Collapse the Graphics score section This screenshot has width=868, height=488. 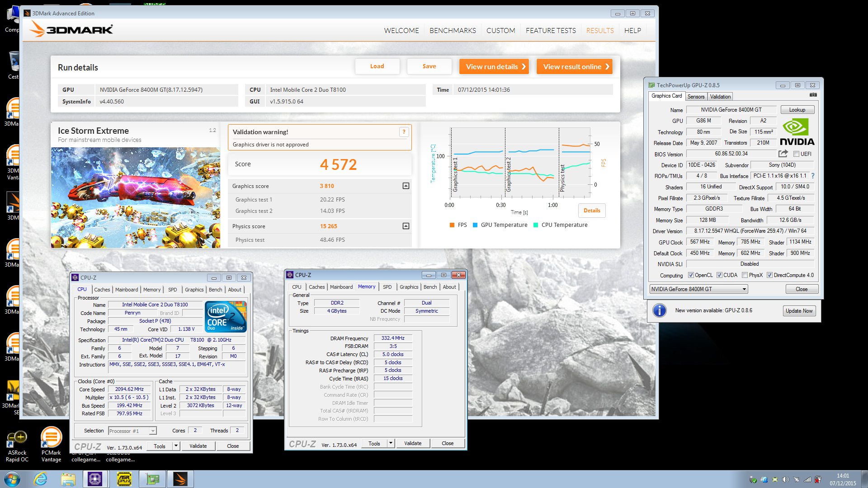tap(406, 186)
